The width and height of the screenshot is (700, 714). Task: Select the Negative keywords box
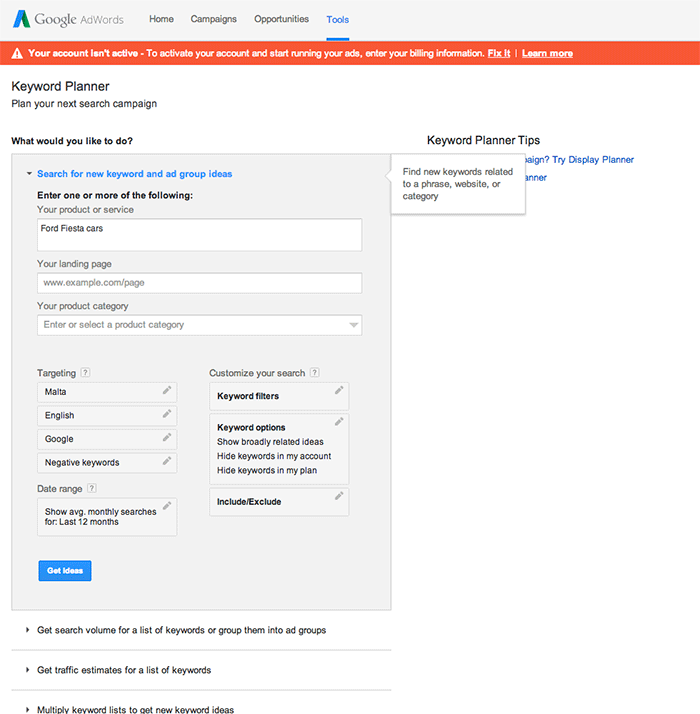107,463
